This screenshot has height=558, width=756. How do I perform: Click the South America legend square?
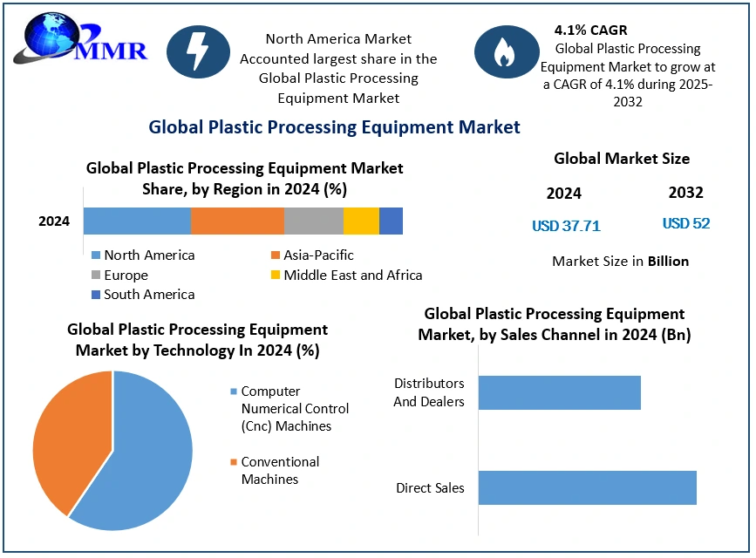(96, 295)
